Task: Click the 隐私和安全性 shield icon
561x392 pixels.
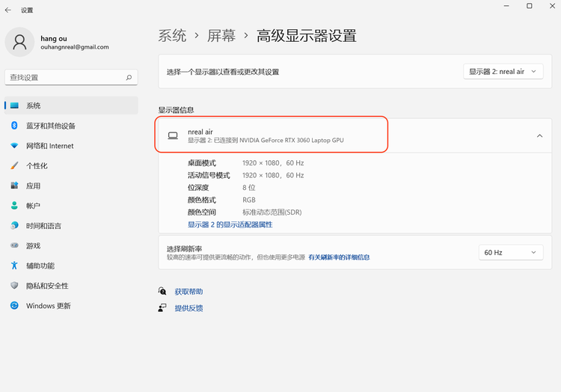Action: 14,286
